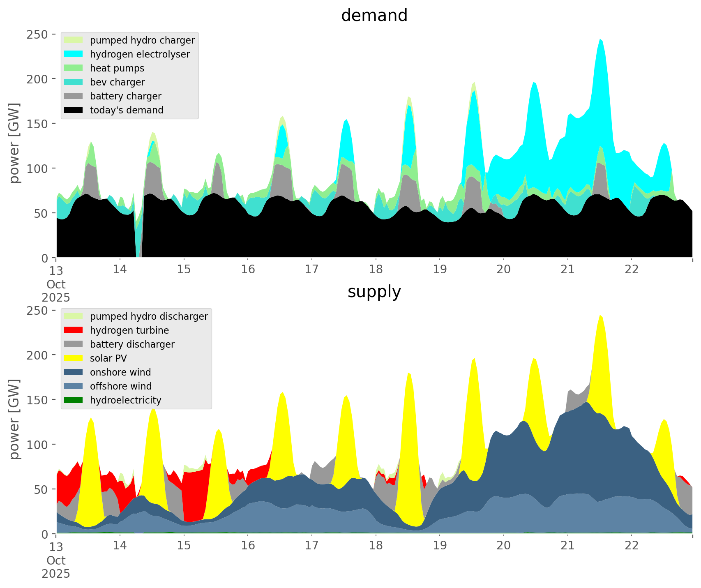Click the supply chart title

[374, 292]
